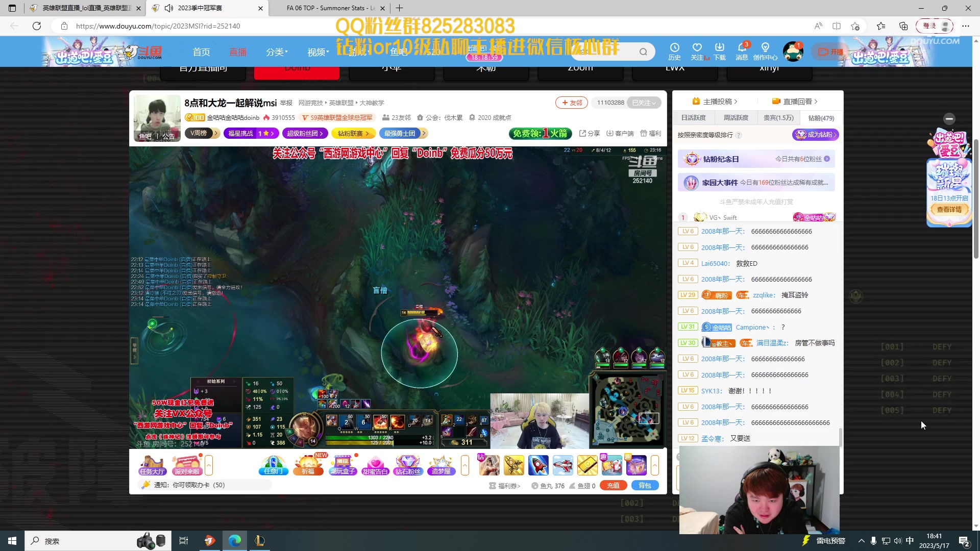Send the airplane gift
980x551 pixels.
pos(562,465)
